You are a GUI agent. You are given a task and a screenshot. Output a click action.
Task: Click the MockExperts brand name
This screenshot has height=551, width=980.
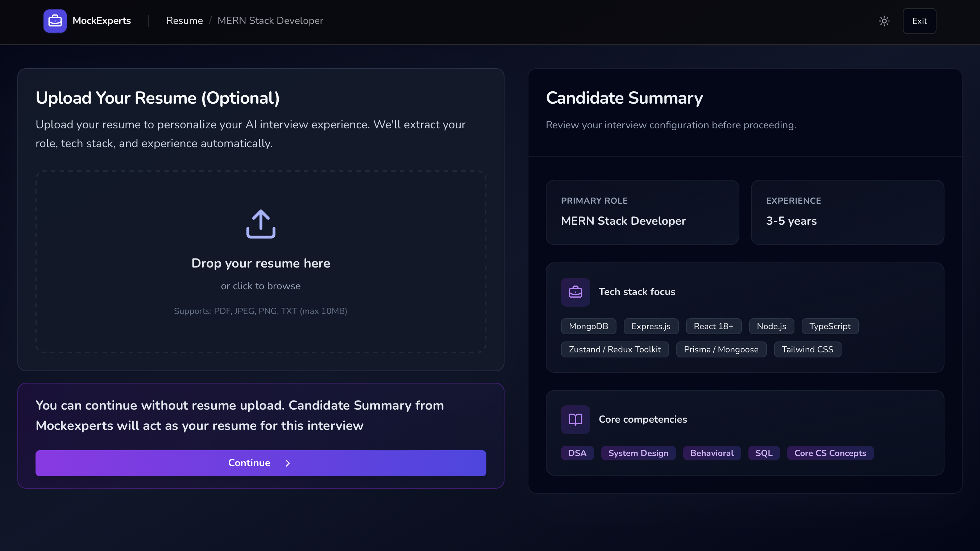pyautogui.click(x=101, y=21)
